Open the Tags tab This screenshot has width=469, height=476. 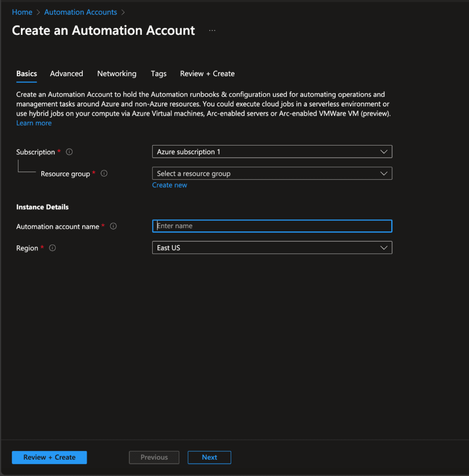pyautogui.click(x=158, y=73)
